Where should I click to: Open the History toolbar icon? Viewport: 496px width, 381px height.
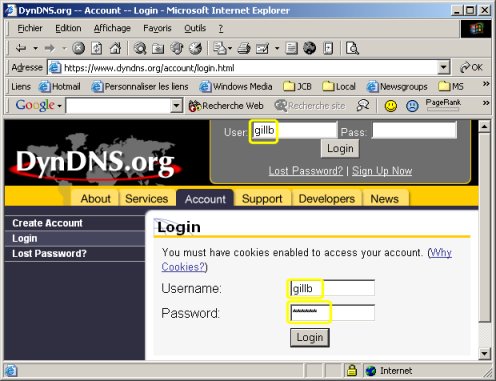pyautogui.click(x=195, y=49)
